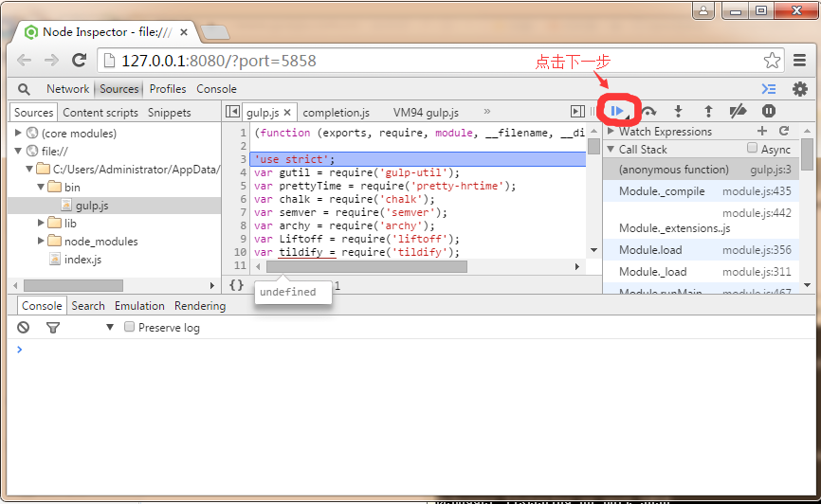Image resolution: width=821 pixels, height=504 pixels.
Task: Select the Module._compile stack frame
Action: click(702, 191)
